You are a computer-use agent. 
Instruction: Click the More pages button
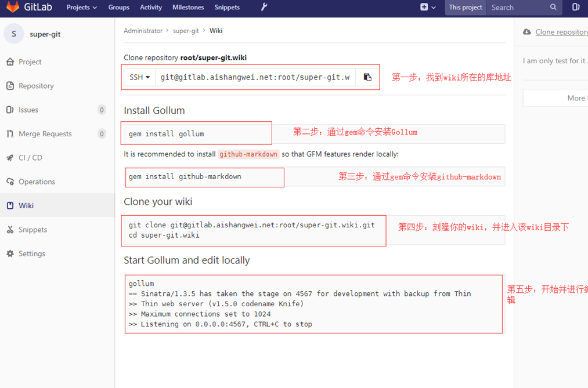pos(555,98)
